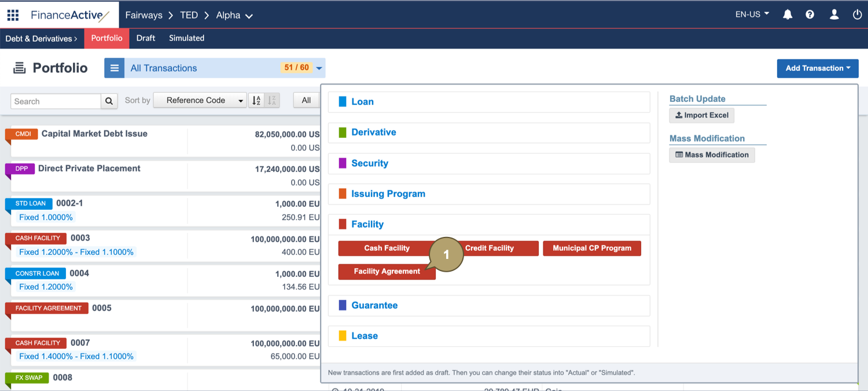Screen dimensions: 868x391
Task: Toggle descending Z-A sort order
Action: coord(272,100)
